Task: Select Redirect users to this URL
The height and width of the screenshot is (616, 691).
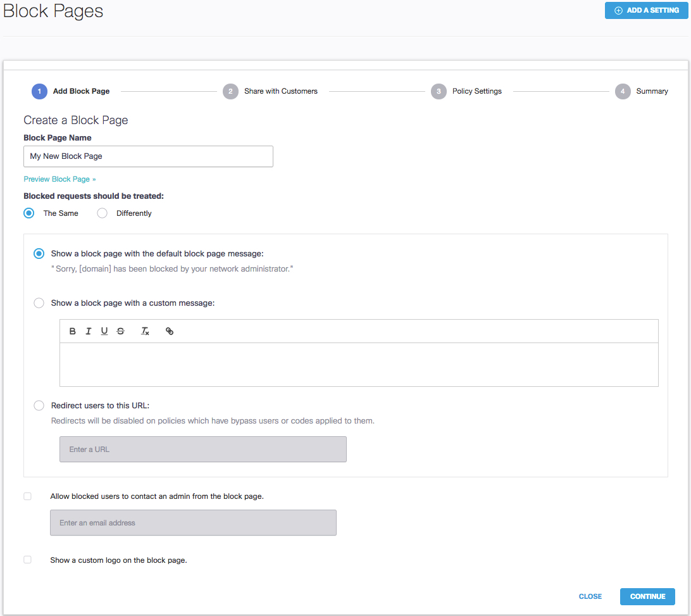Action: pos(39,405)
